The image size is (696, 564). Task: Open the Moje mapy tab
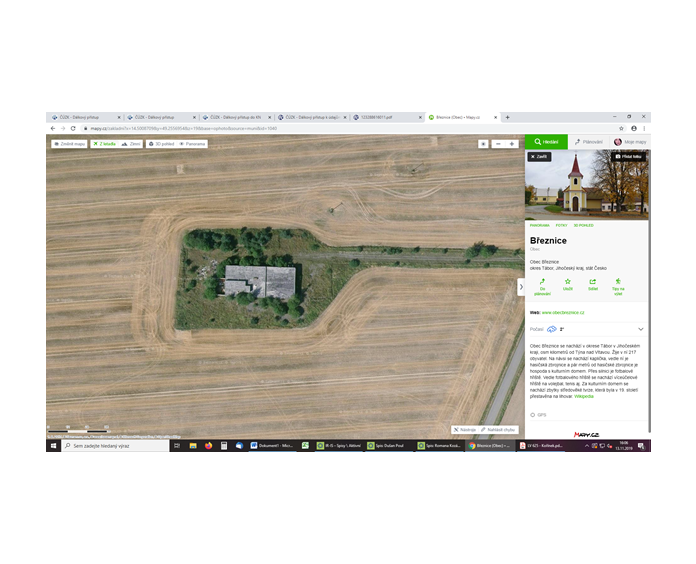click(x=630, y=142)
